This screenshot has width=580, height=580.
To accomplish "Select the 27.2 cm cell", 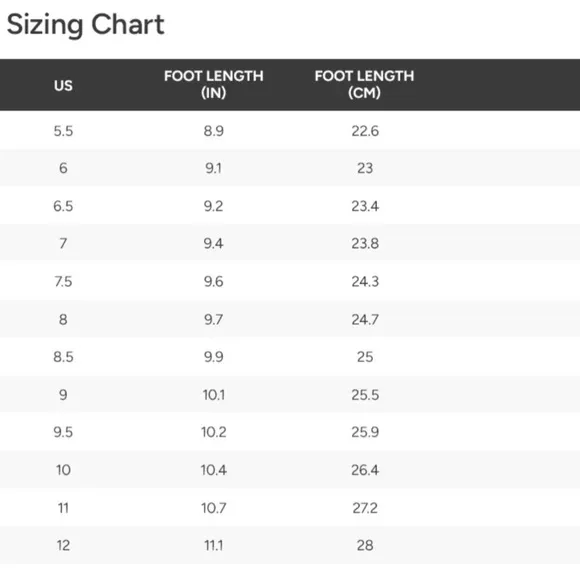I will pyautogui.click(x=365, y=508).
